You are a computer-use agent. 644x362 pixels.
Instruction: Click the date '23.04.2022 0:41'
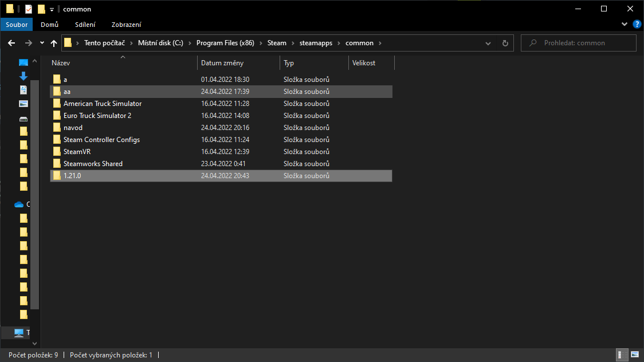pyautogui.click(x=223, y=163)
